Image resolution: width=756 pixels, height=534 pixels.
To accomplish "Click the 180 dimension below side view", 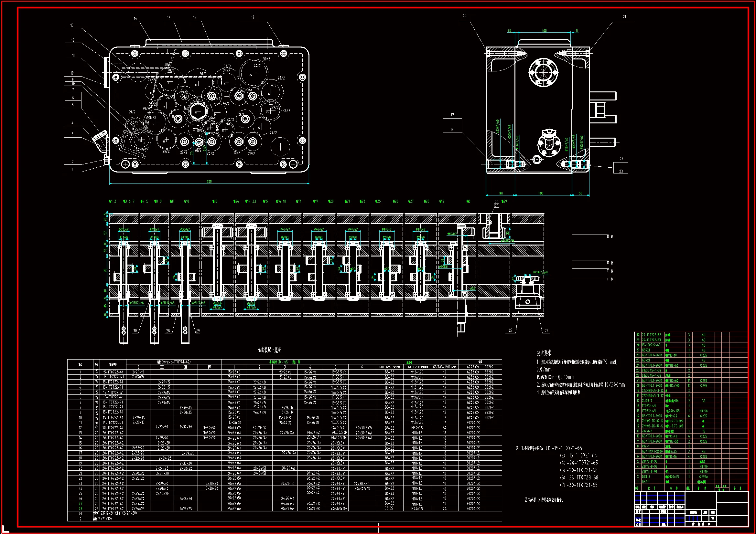I will [x=541, y=194].
